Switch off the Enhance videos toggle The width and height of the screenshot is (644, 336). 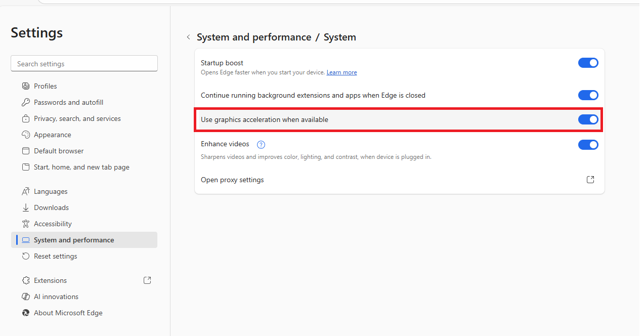588,145
